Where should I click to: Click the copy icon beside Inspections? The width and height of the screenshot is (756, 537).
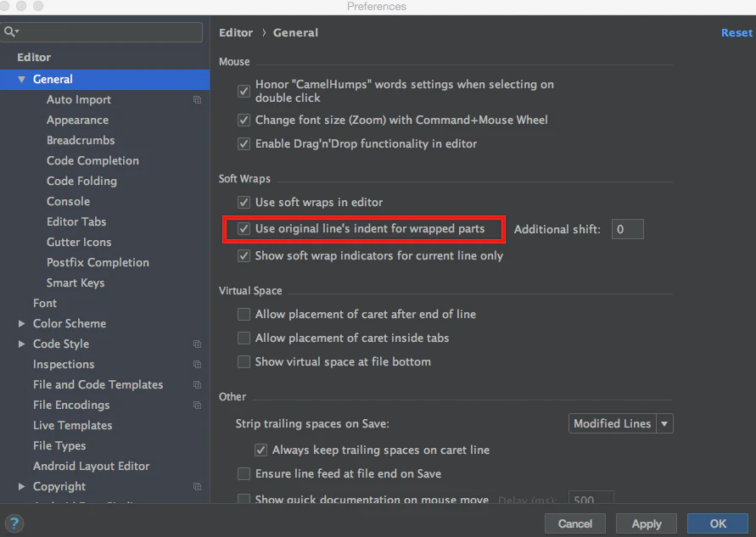pyautogui.click(x=197, y=365)
